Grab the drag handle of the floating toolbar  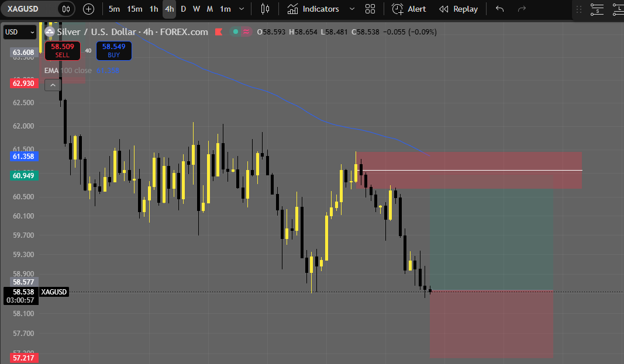click(579, 9)
